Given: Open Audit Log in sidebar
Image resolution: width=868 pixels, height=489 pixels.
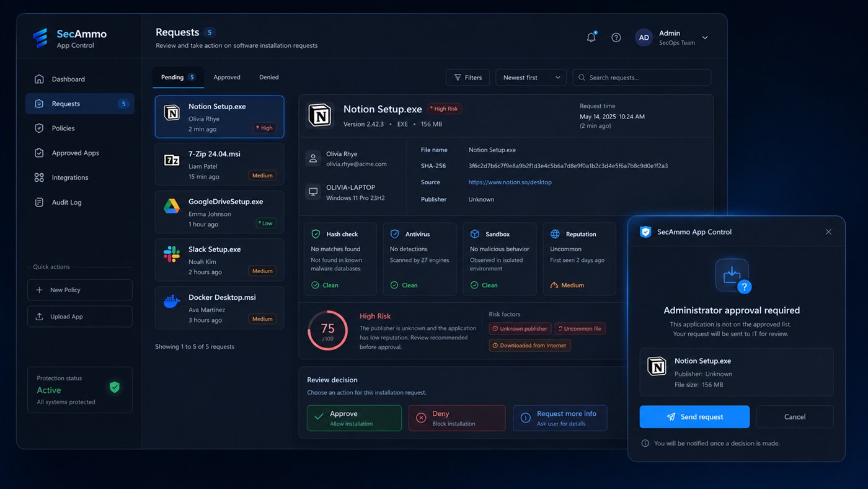Looking at the screenshot, I should (x=80, y=202).
